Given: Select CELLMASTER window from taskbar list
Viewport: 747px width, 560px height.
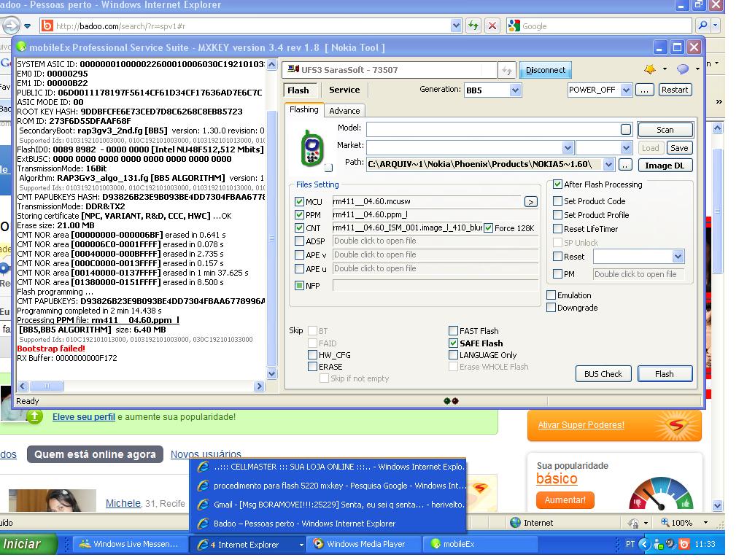Looking at the screenshot, I should point(328,467).
